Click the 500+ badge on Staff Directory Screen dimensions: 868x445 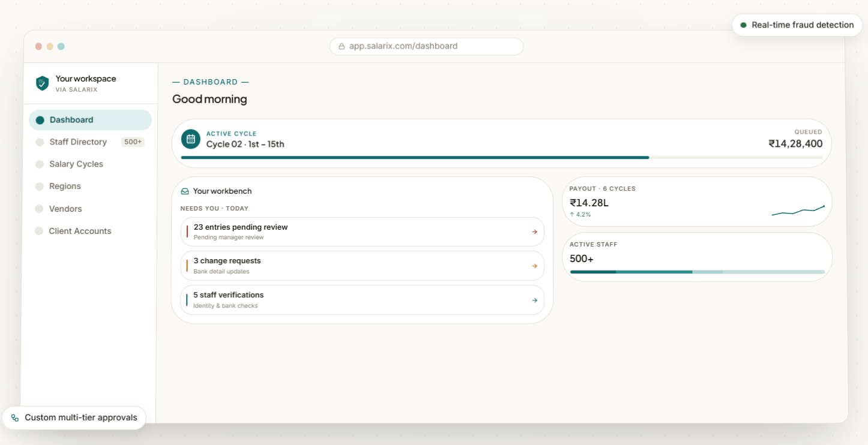tap(133, 142)
